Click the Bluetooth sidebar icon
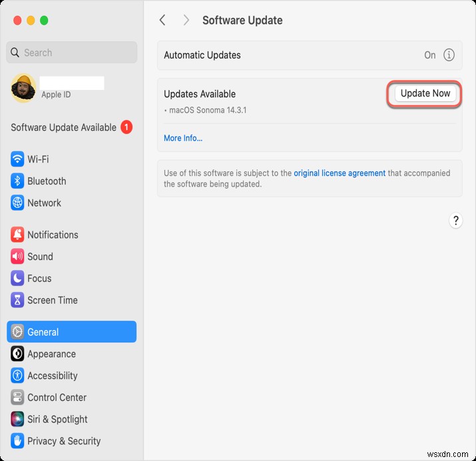Screen dimensions: 476x461 pyautogui.click(x=17, y=181)
